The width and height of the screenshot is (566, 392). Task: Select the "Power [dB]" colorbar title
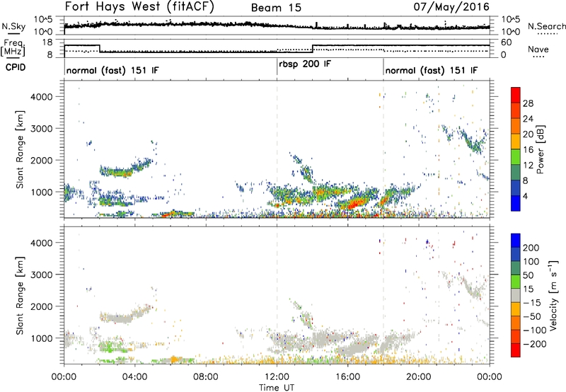tap(541, 149)
